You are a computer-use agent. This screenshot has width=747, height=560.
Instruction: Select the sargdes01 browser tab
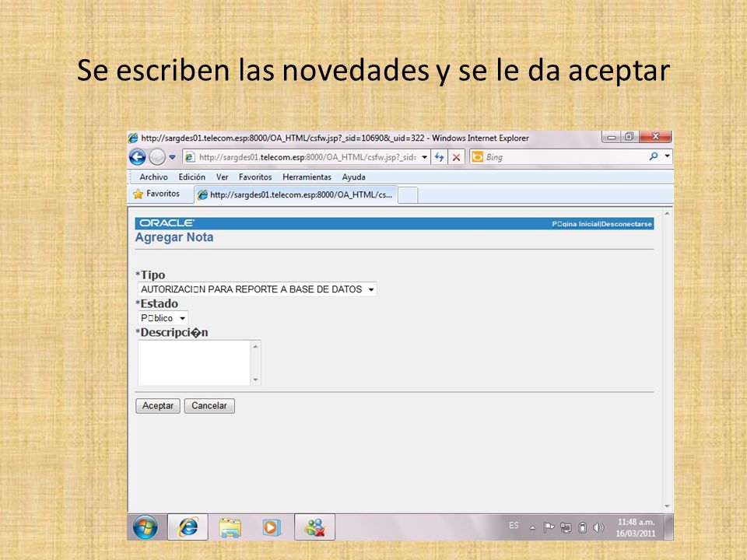(296, 194)
